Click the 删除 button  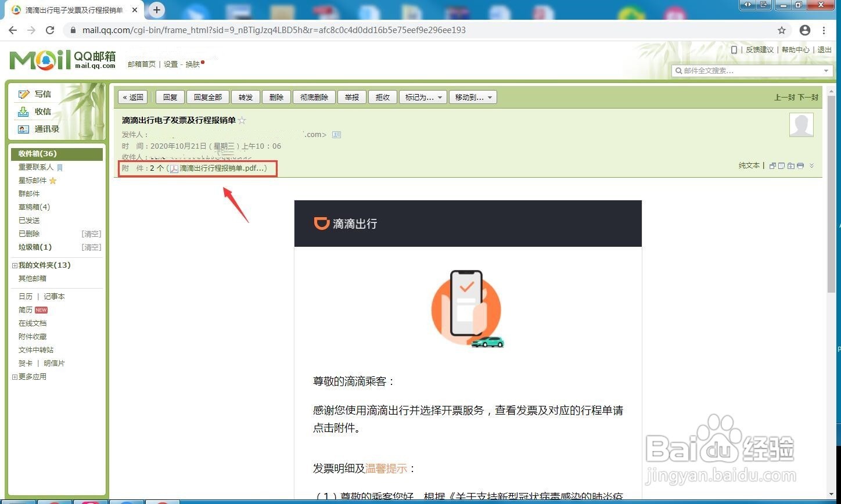(276, 98)
